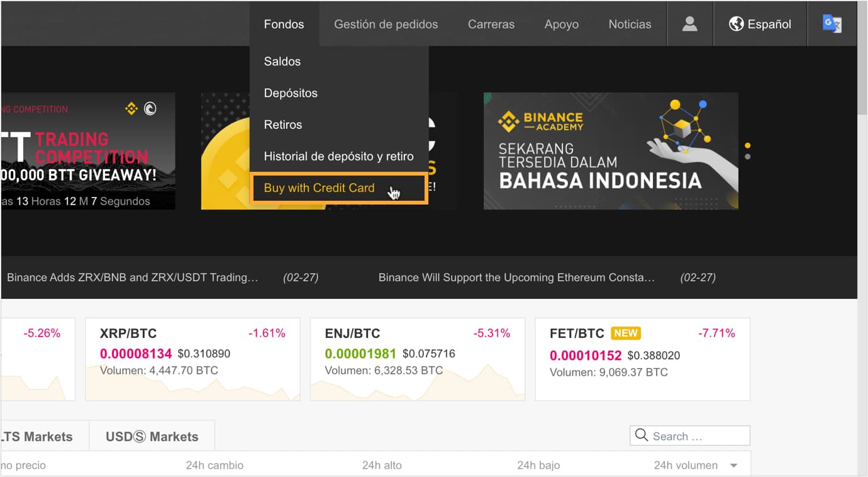Open the Noticias link
This screenshot has width=868, height=477.
pos(630,24)
